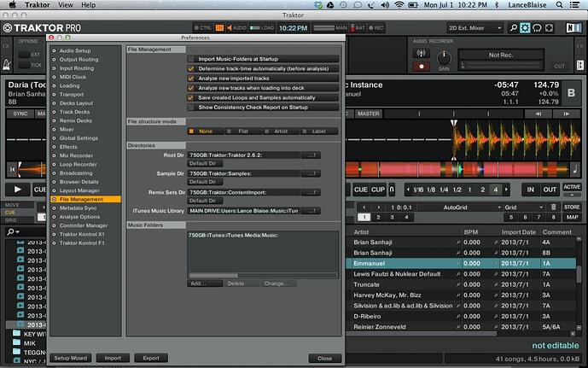This screenshot has height=368, width=588.
Task: Select the MIK folder in browser tree
Action: pos(29,343)
